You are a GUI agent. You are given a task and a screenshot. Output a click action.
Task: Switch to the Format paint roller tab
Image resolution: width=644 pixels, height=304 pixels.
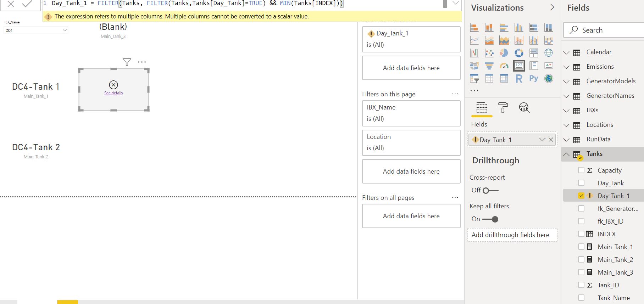[503, 108]
